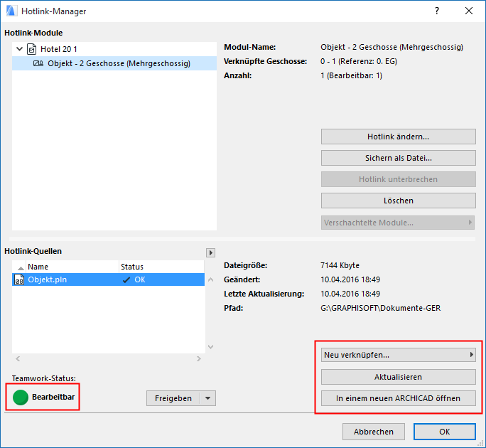Collapse the Hotel 20 1 tree node
Screen dimensions: 486x448
19,49
